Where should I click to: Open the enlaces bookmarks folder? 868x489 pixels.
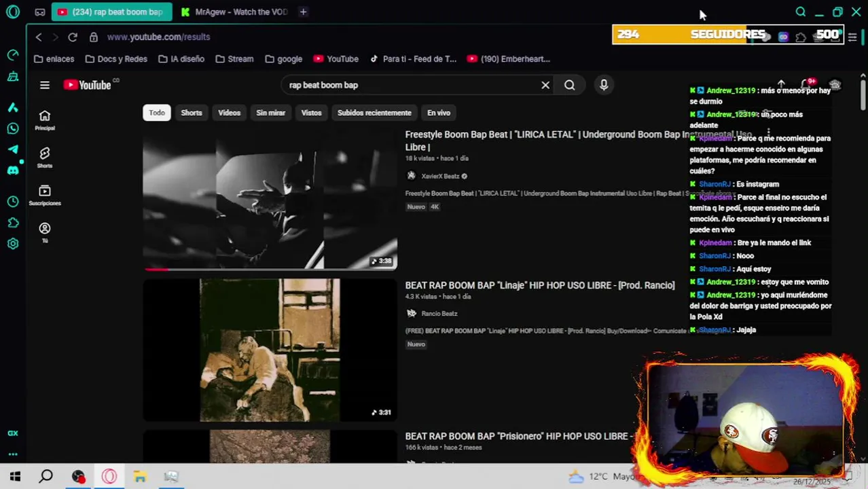54,59
